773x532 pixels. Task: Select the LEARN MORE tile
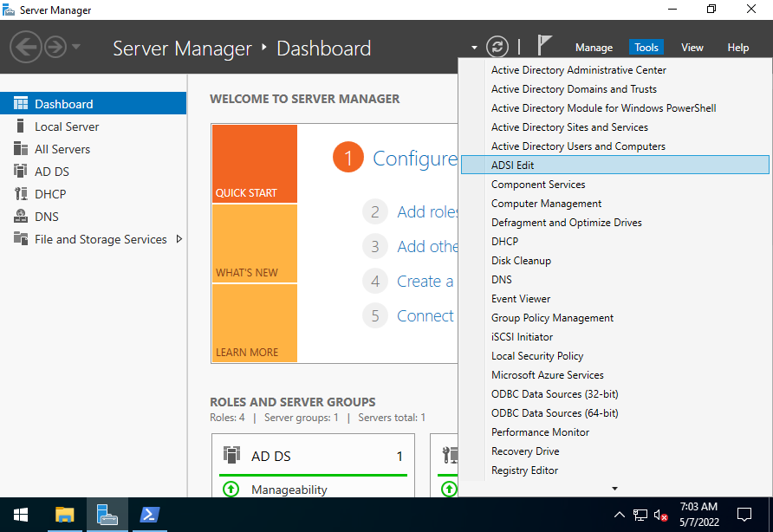[255, 323]
